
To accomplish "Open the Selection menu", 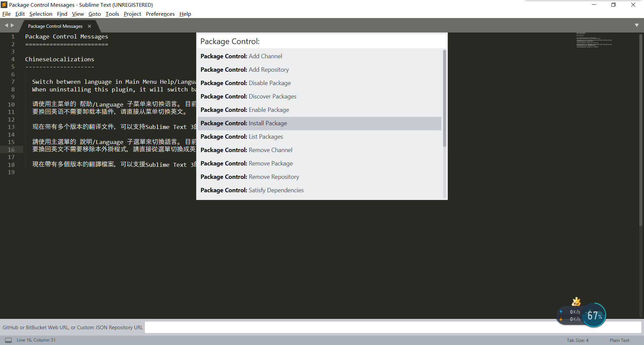I will pyautogui.click(x=41, y=14).
